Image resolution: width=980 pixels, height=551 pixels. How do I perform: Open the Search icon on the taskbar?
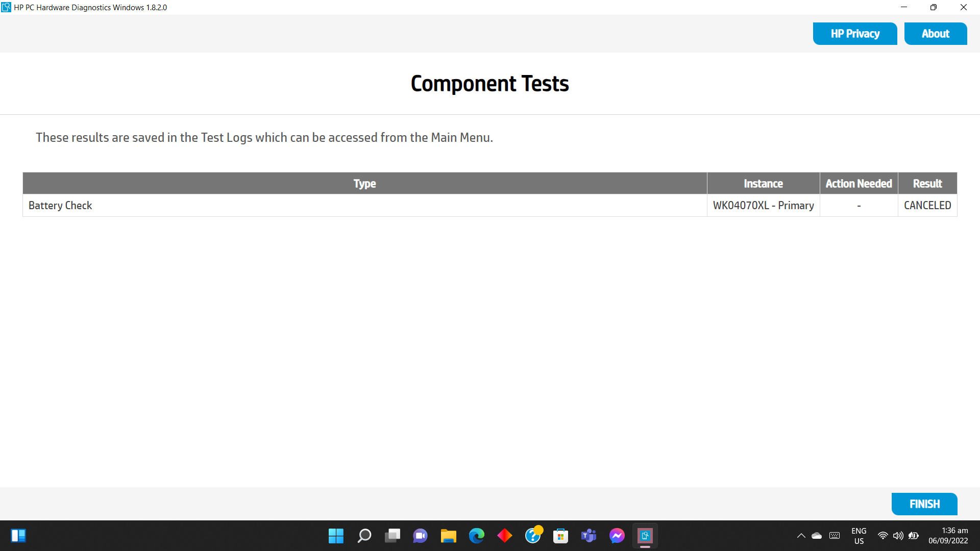(x=364, y=536)
